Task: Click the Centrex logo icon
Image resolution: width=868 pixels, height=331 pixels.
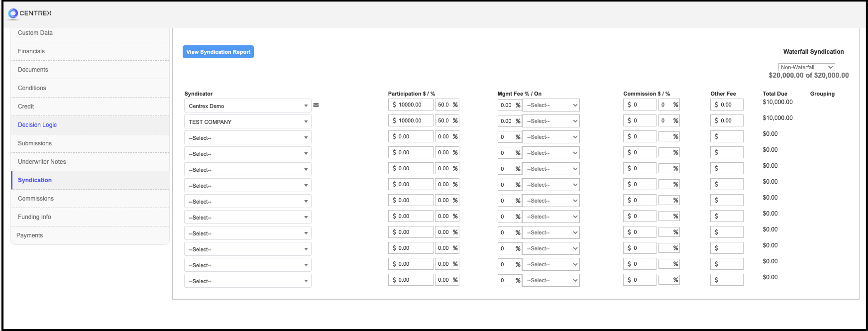Action: click(13, 13)
